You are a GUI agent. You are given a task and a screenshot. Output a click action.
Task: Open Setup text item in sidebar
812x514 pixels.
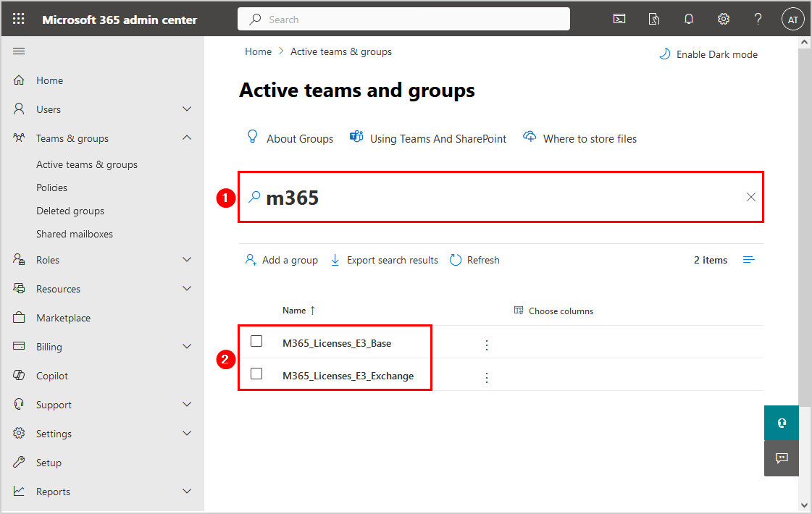tap(49, 463)
